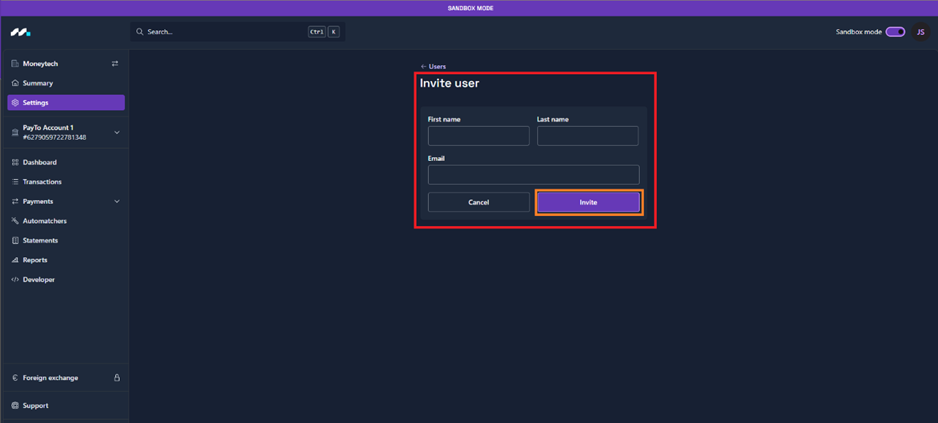Click the Dashboard grid icon

coord(16,162)
